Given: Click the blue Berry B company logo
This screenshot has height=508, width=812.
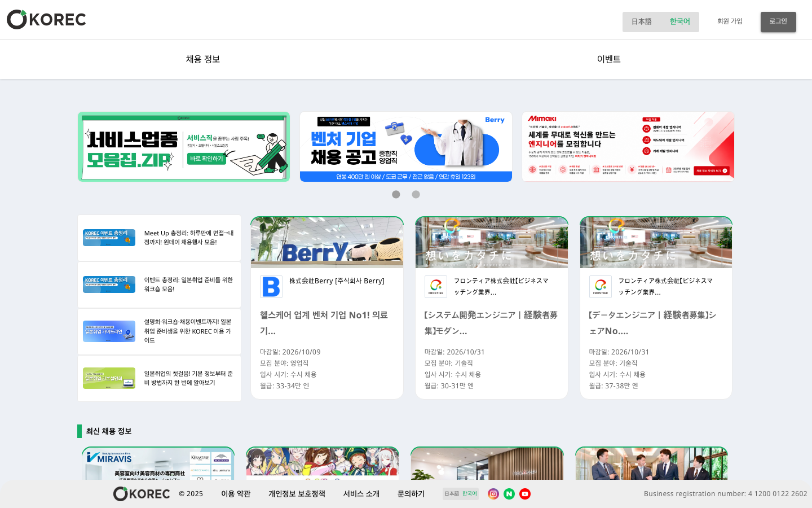Looking at the screenshot, I should click(271, 287).
